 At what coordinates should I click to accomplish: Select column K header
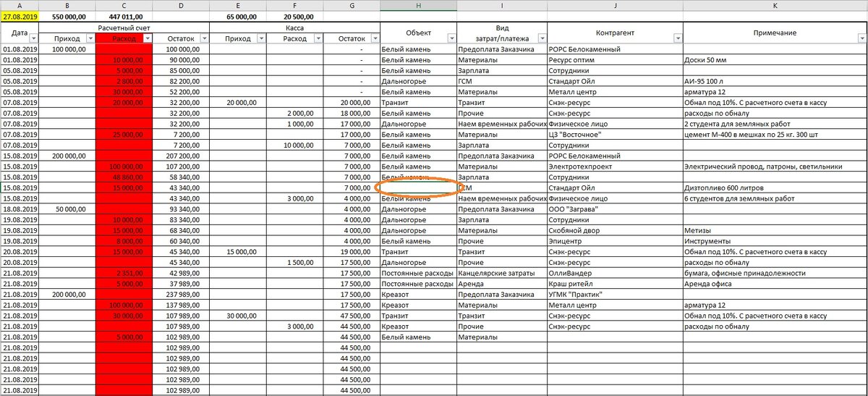click(775, 5)
